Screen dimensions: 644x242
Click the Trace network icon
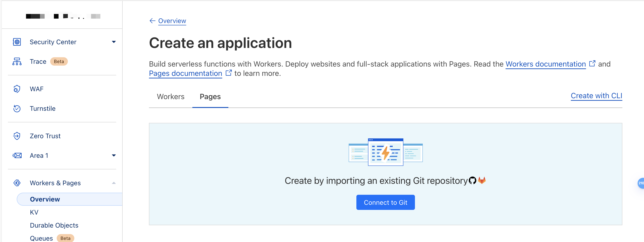[x=17, y=61]
